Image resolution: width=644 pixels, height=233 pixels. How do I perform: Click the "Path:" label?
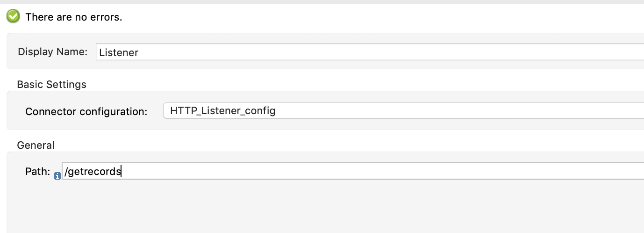tap(37, 172)
